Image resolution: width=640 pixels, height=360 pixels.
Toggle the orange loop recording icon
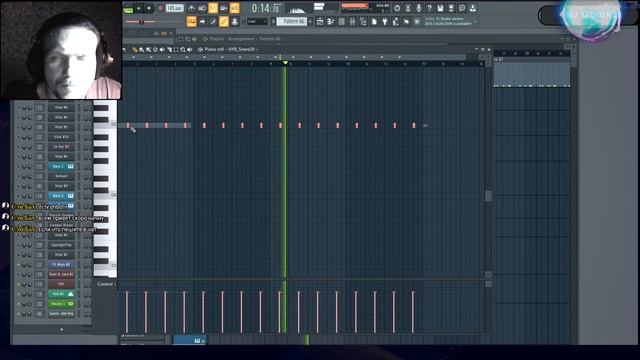pyautogui.click(x=235, y=8)
